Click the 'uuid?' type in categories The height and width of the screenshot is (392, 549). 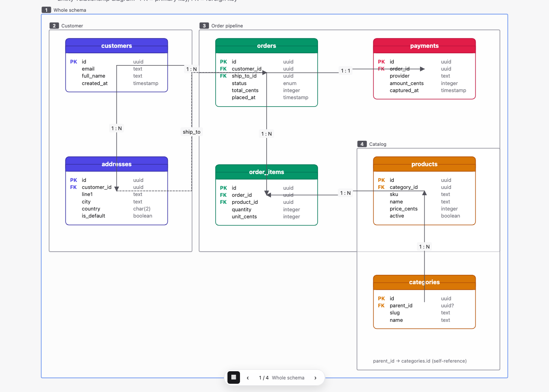(447, 306)
